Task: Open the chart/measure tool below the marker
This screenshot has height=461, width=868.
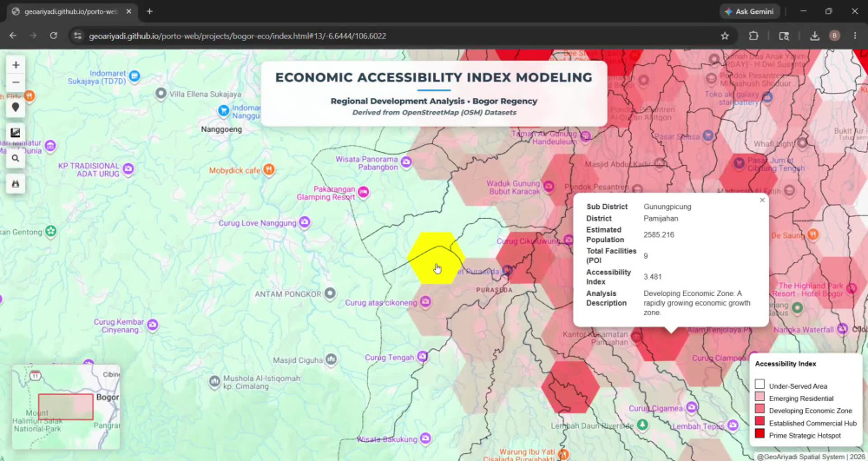Action: click(x=16, y=133)
